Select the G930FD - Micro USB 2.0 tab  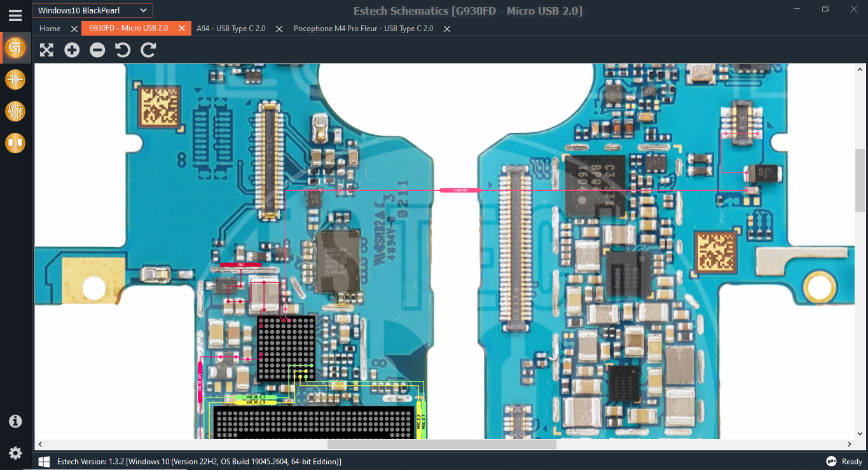coord(128,29)
